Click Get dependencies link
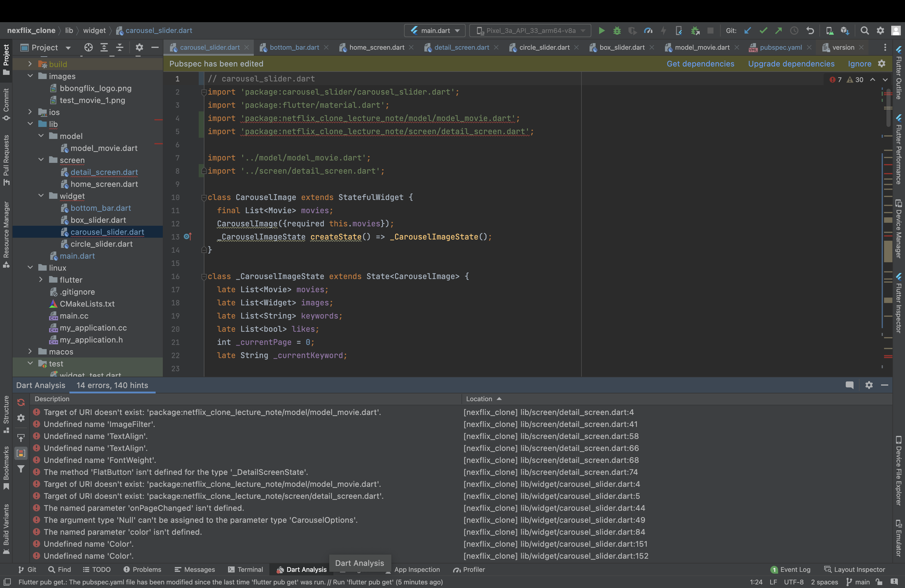Image resolution: width=905 pixels, height=588 pixels. pos(700,63)
